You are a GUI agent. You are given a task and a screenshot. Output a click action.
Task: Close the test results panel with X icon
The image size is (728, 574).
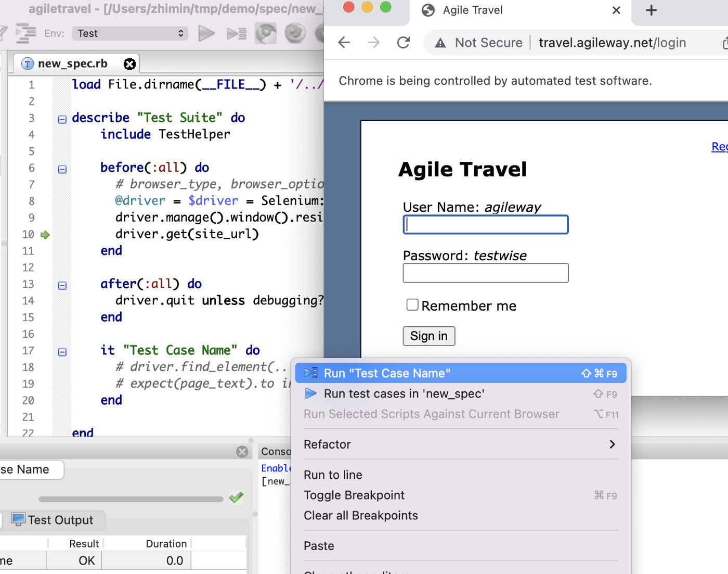point(242,452)
